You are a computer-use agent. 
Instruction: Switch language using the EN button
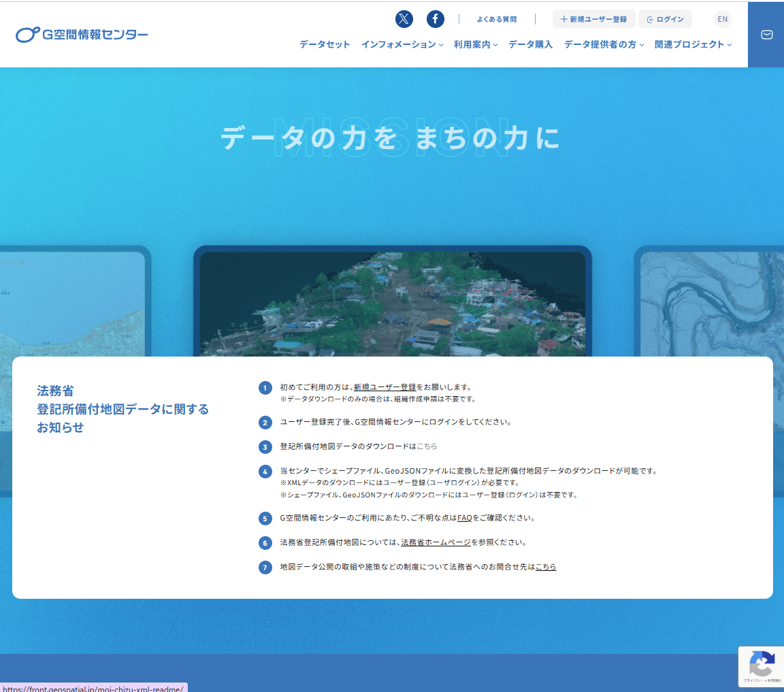pos(722,19)
